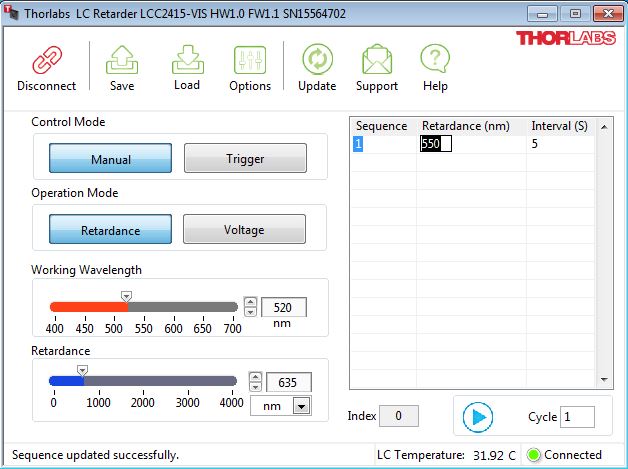Decrease retardance with the down stepper arrow
This screenshot has height=469, width=628.
[256, 387]
